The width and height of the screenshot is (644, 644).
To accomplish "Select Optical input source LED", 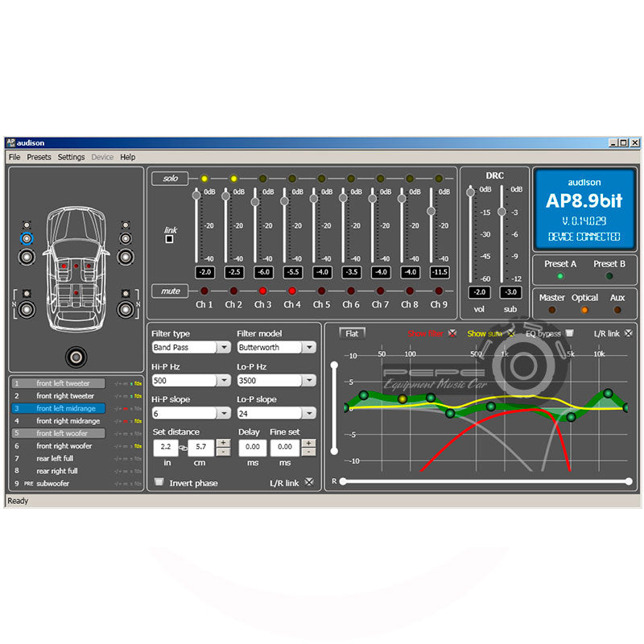I will click(x=584, y=310).
